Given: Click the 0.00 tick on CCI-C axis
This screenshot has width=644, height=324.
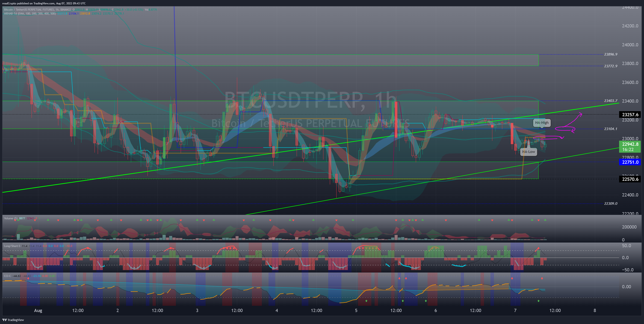Looking at the screenshot, I should 626,287.
